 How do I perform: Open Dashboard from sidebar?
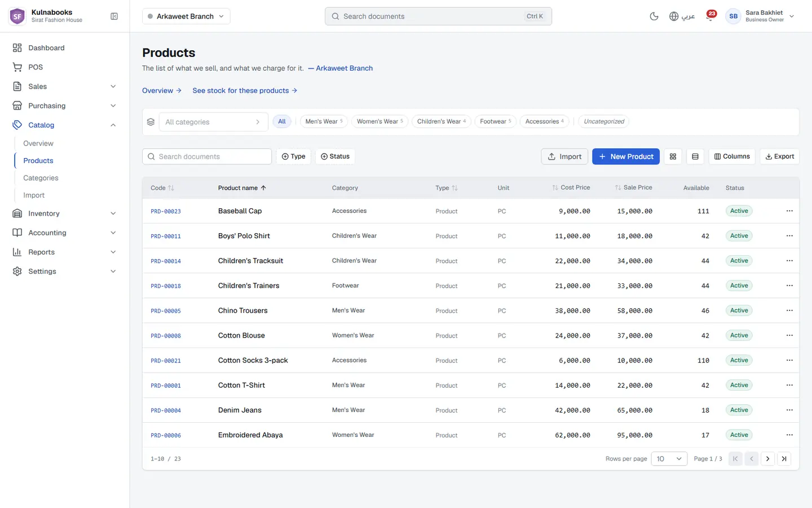pyautogui.click(x=65, y=48)
